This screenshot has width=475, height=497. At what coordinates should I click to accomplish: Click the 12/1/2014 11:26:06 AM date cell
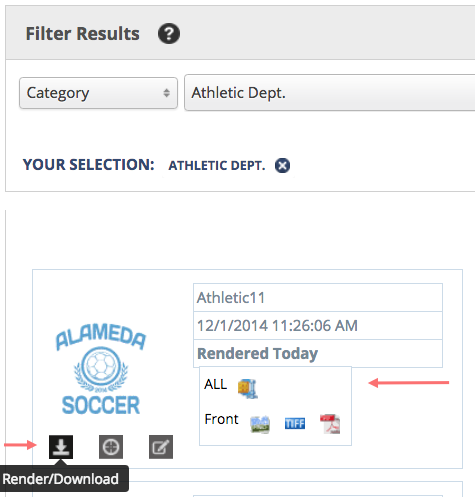pos(318,326)
